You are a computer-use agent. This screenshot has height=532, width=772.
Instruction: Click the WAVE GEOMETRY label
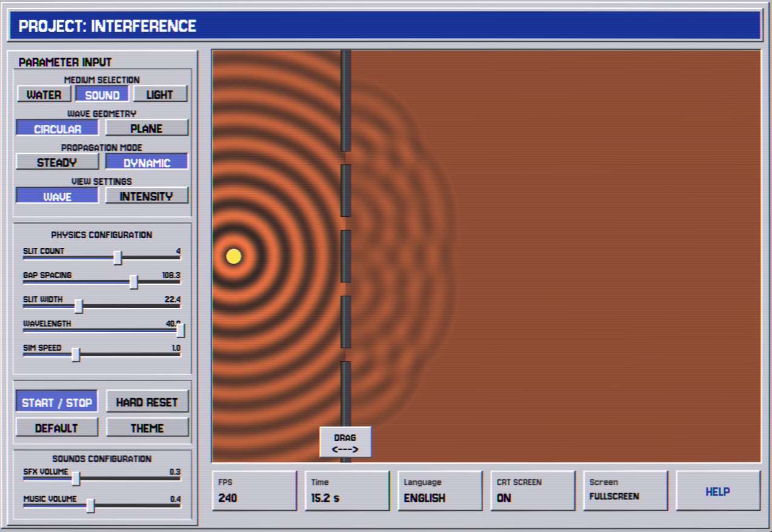(x=102, y=114)
